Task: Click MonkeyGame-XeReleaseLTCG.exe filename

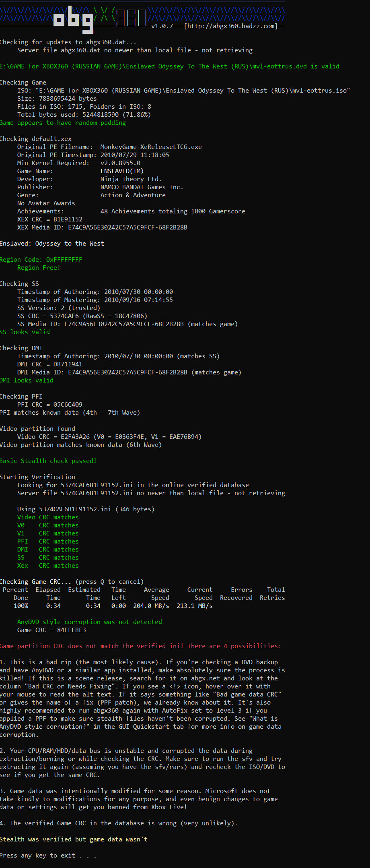Action: (151, 147)
